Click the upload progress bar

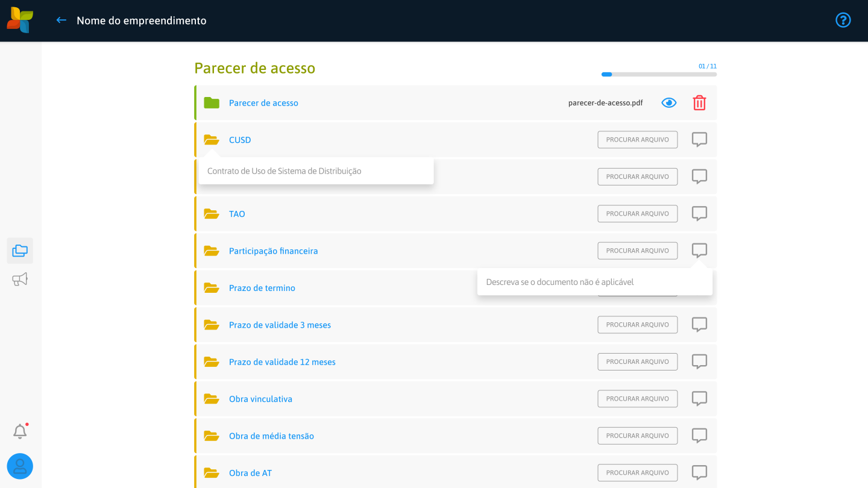click(x=659, y=75)
